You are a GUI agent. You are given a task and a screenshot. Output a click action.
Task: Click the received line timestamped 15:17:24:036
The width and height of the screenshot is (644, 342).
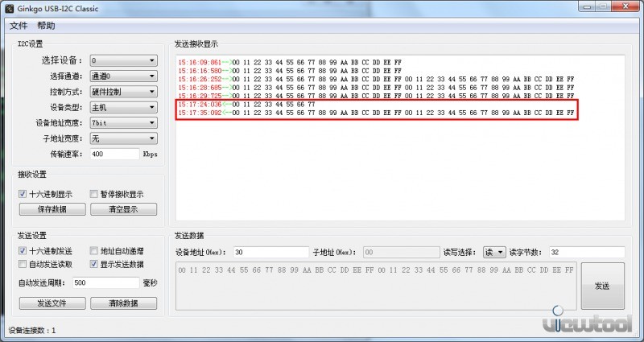point(246,105)
